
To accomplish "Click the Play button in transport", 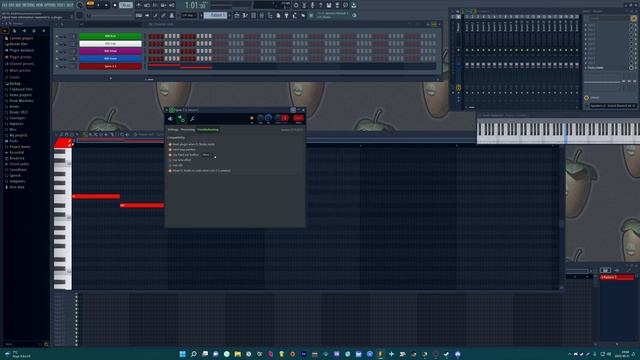I will coord(99,5).
